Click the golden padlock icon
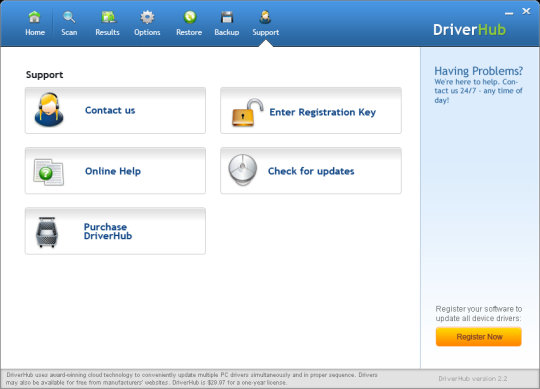540x389 pixels. point(247,112)
